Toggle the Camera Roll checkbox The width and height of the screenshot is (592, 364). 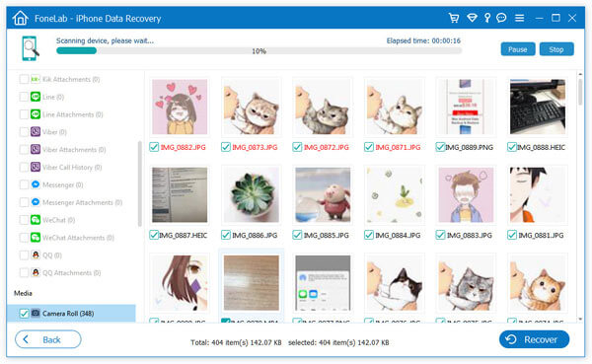[x=24, y=314]
